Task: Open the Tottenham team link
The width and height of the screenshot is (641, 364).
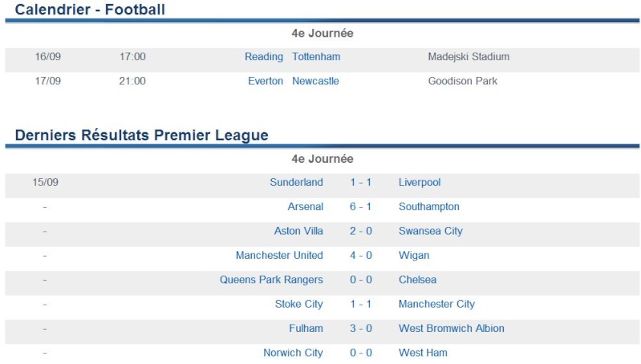Action: [316, 57]
